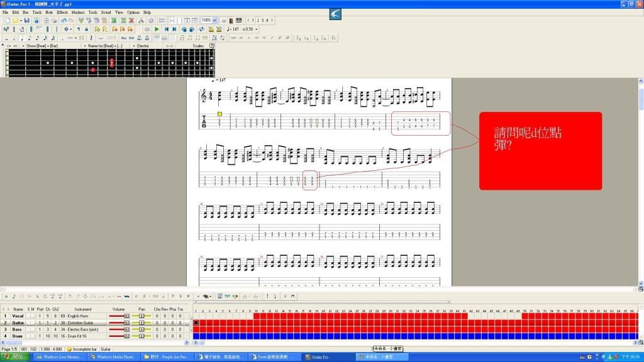The height and width of the screenshot is (362, 644).
Task: Expand the Show [Beat] + [Bar] dropdown
Action: pyautogui.click(x=23, y=46)
